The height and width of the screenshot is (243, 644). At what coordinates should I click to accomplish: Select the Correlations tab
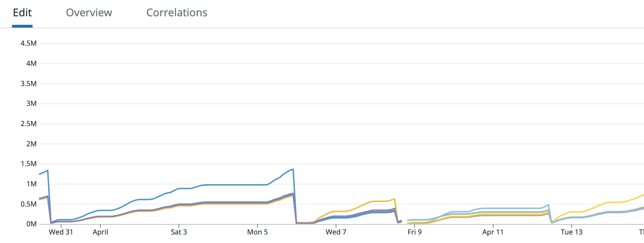(177, 13)
